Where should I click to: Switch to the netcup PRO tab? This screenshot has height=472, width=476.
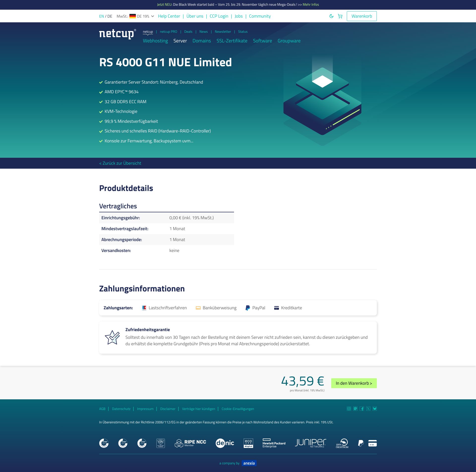pyautogui.click(x=169, y=32)
